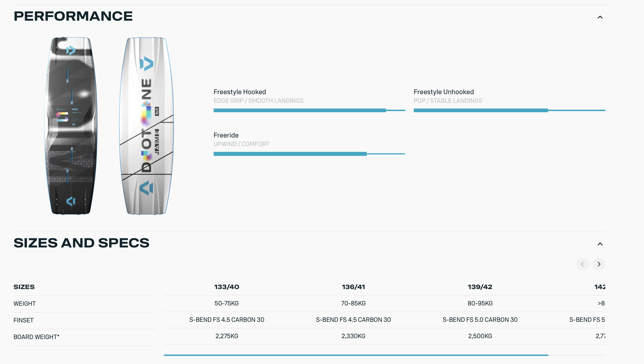
Task: Click the WEIGHT row label
Action: tap(25, 303)
